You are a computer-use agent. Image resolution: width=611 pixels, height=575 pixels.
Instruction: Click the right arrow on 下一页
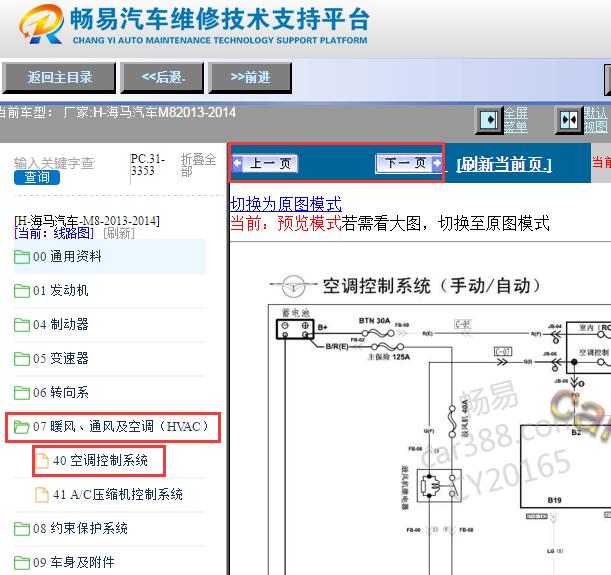(436, 163)
